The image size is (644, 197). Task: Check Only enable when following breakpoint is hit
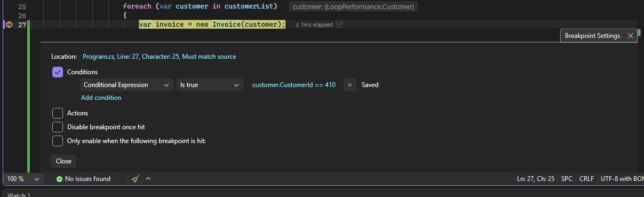click(x=58, y=141)
